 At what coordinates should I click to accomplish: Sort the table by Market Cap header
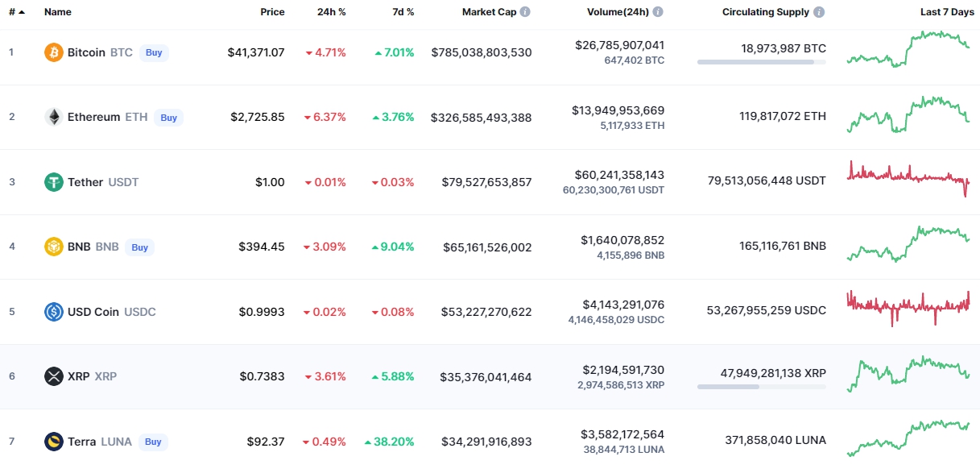489,12
